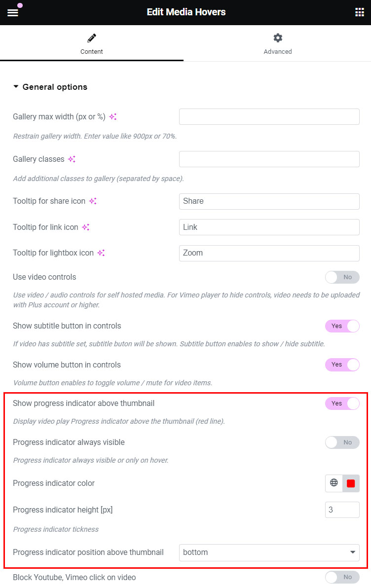Click AI sparkle icon beside Tooltip for share icon
371x588 pixels.
pos(93,201)
